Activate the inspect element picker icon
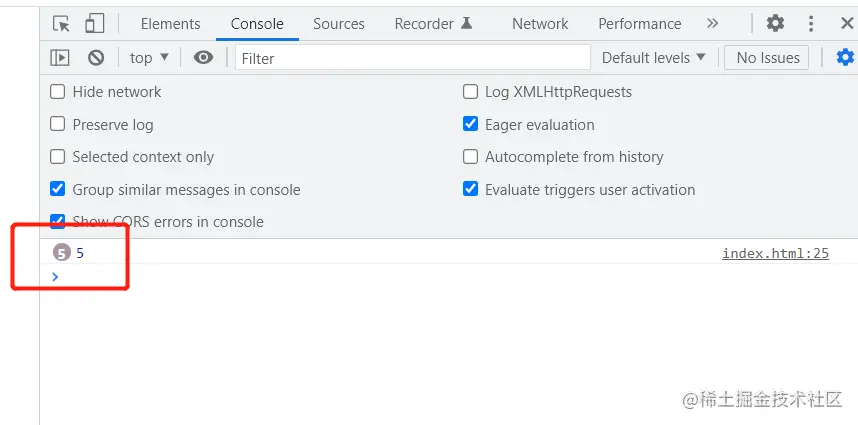 [x=62, y=23]
